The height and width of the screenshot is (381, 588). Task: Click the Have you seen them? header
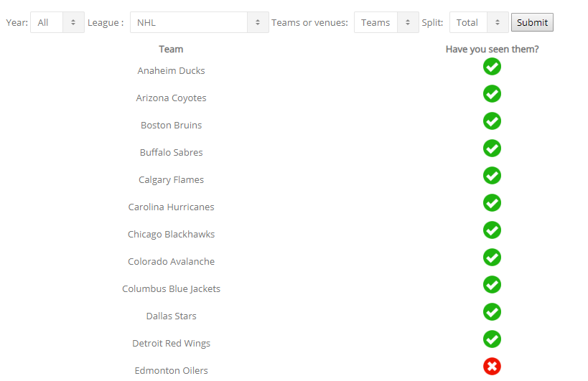click(492, 49)
